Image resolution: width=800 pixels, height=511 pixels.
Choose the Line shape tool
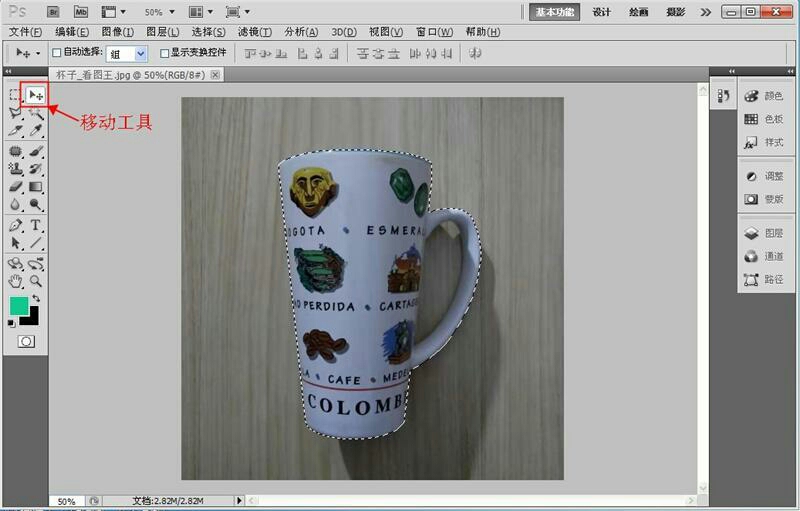point(36,243)
